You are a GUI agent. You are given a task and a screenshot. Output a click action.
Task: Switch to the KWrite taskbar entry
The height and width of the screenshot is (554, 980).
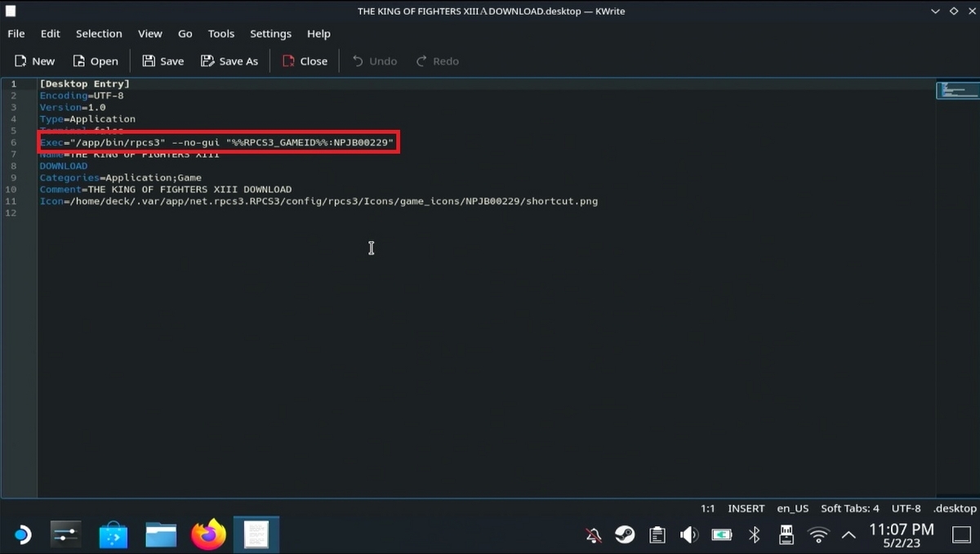coord(256,535)
